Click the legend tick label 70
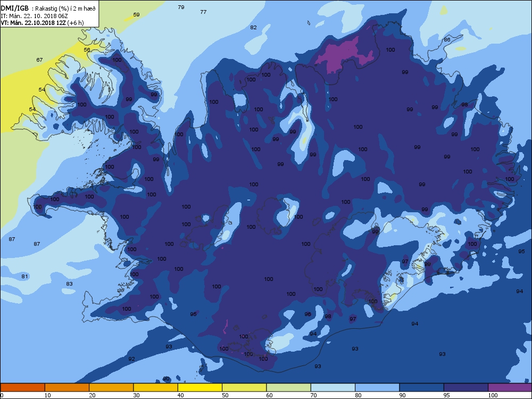This screenshot has height=399, width=532. click(313, 395)
